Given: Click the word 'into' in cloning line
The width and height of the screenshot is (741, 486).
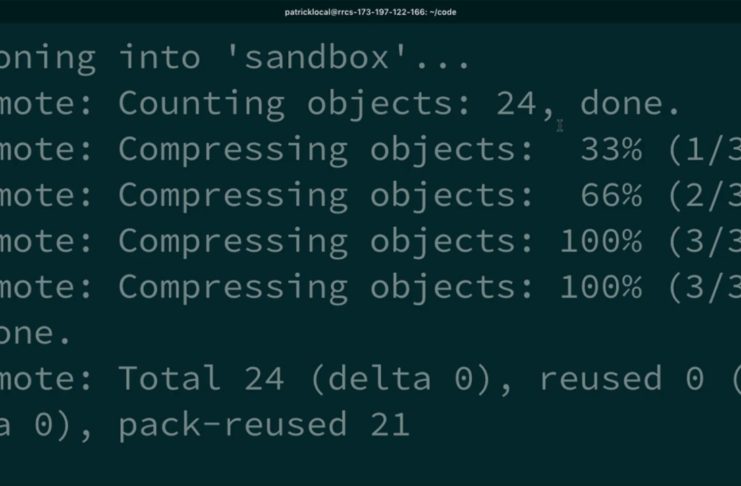Looking at the screenshot, I should (161, 57).
